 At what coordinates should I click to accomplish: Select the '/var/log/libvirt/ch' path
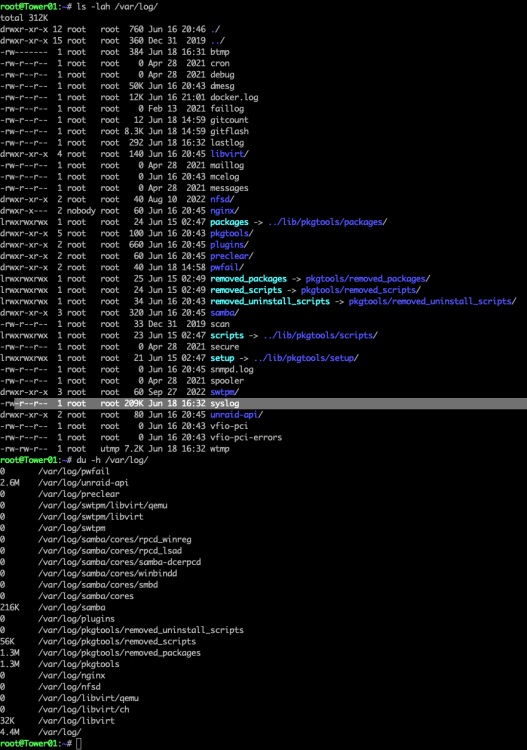point(84,710)
